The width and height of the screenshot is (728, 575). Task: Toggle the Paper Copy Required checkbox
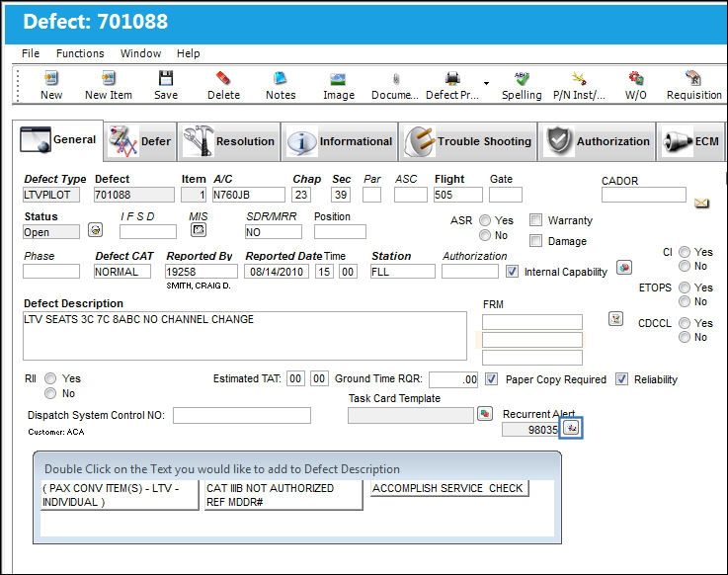[x=491, y=379]
